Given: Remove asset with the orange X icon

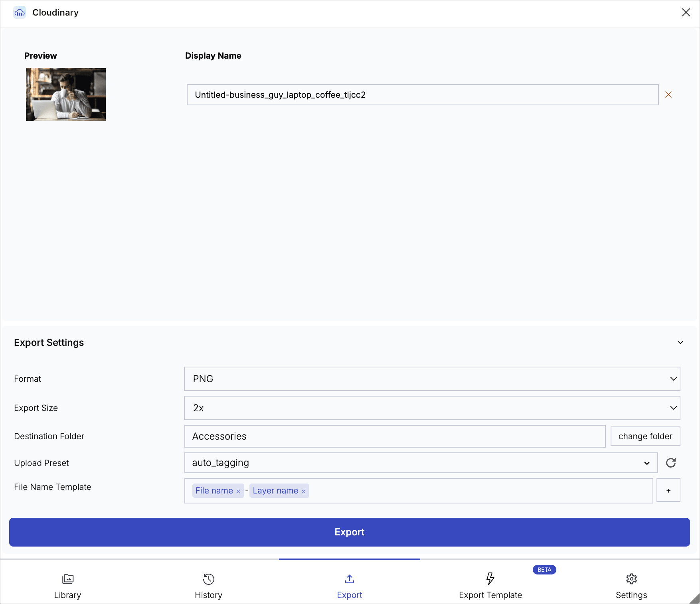Looking at the screenshot, I should [x=668, y=95].
